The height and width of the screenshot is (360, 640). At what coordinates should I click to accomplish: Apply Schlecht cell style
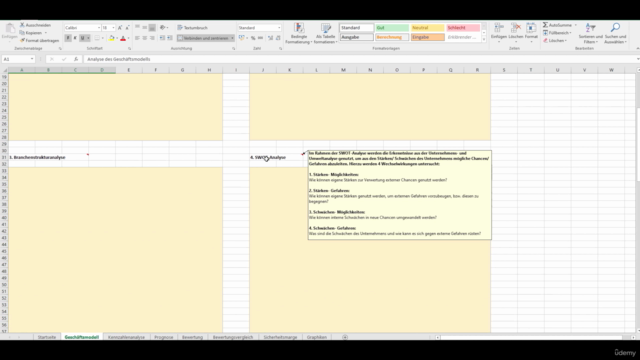(463, 28)
